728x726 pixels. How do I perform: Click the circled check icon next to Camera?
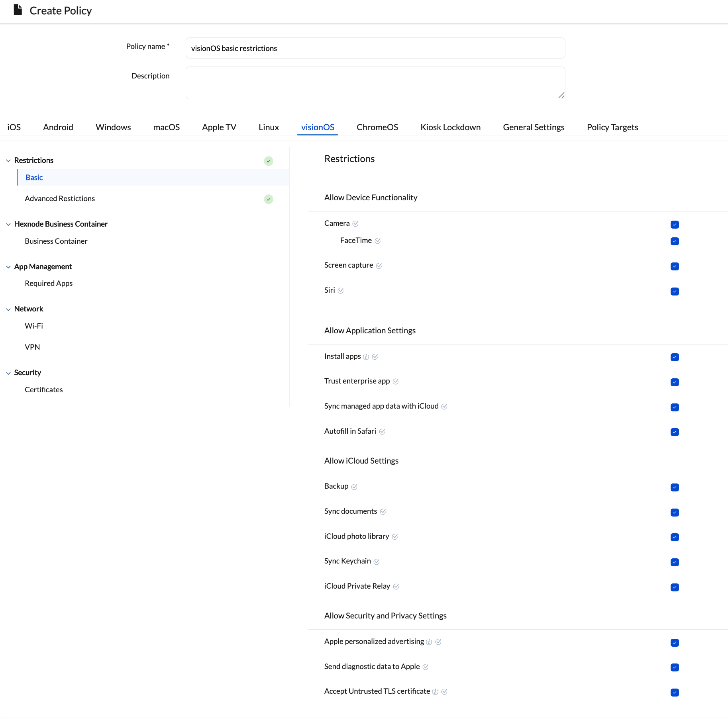click(355, 224)
